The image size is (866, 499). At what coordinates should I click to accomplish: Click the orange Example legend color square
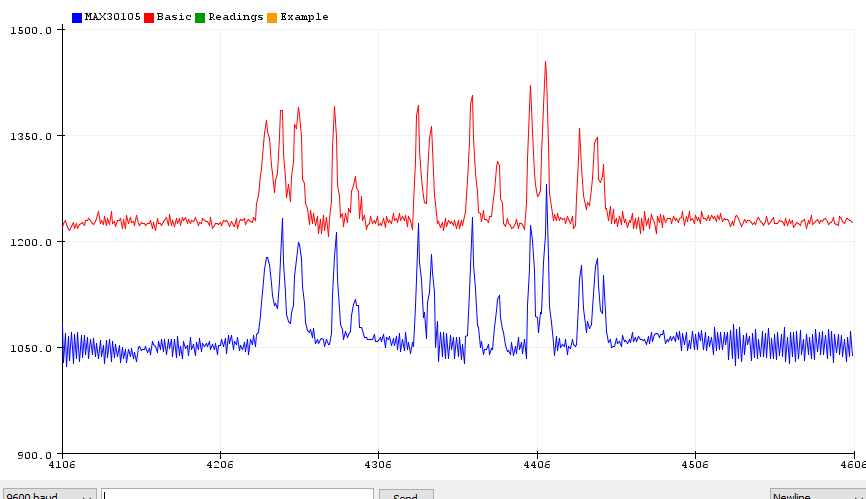coord(272,17)
